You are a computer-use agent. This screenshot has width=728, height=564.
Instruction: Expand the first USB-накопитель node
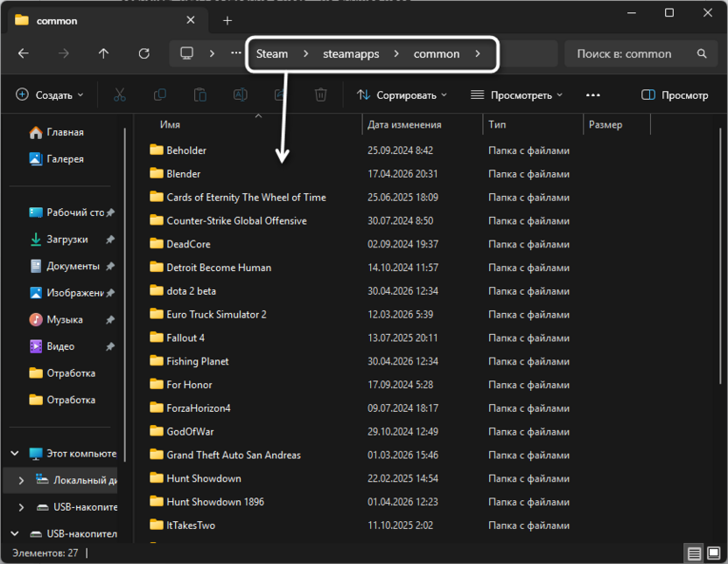(x=21, y=507)
